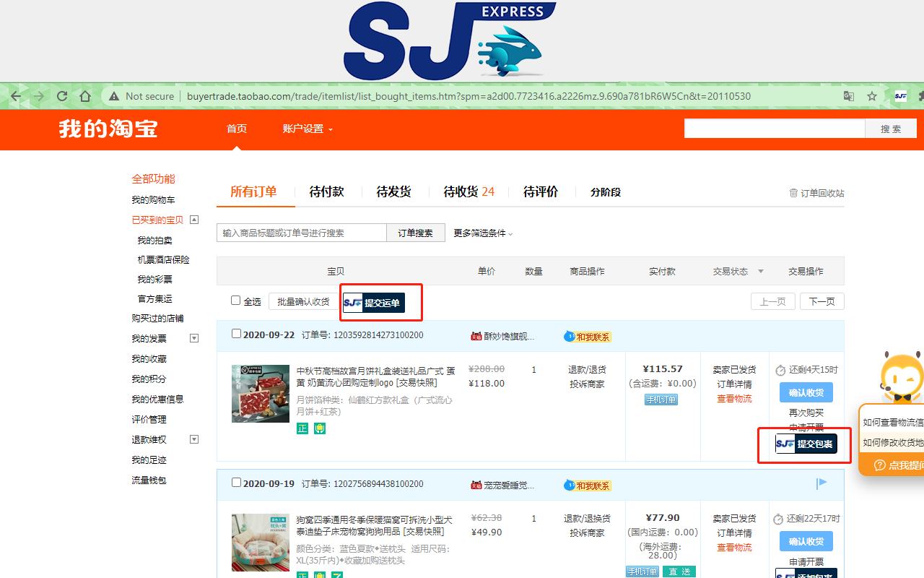Go to 首页 in the top navigation

tap(237, 129)
